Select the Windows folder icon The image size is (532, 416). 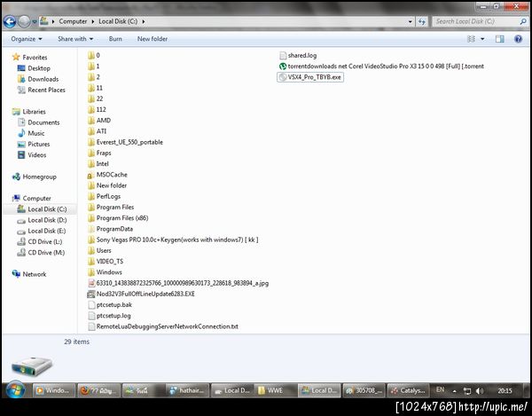(x=91, y=272)
